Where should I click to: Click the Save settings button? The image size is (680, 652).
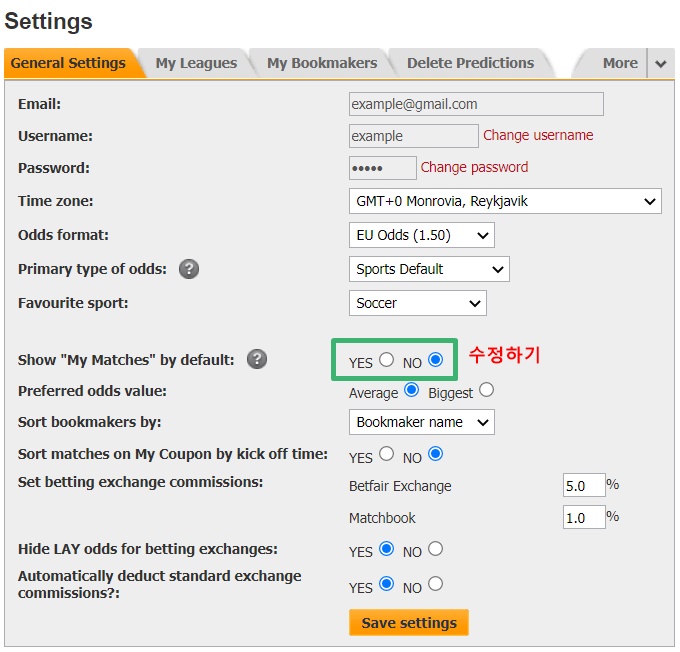pos(409,623)
